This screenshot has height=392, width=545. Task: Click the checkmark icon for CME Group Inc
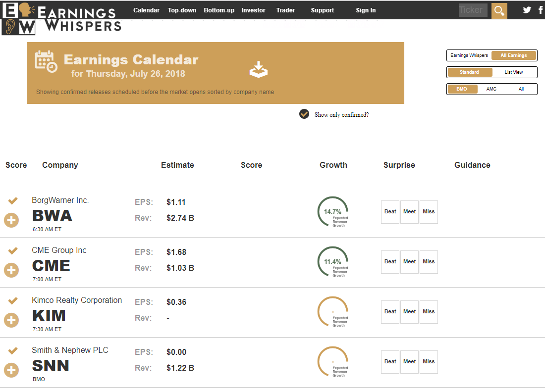pyautogui.click(x=13, y=250)
